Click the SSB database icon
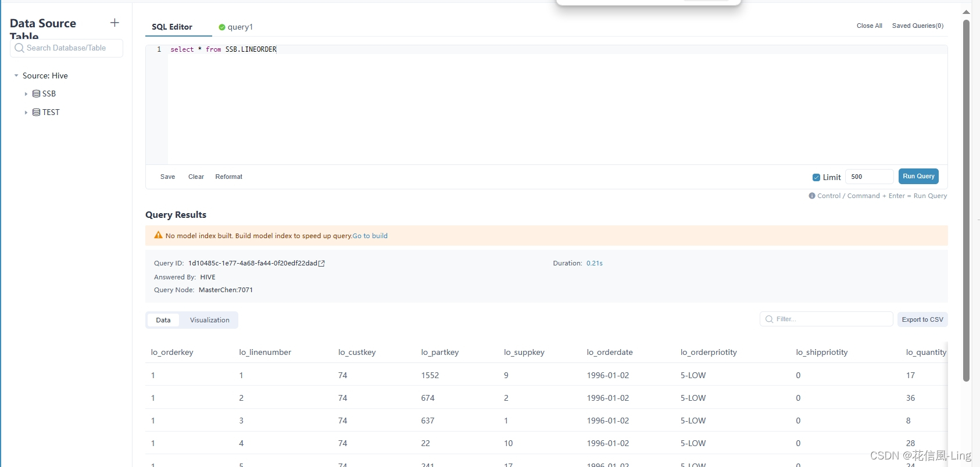980x467 pixels. [x=36, y=94]
